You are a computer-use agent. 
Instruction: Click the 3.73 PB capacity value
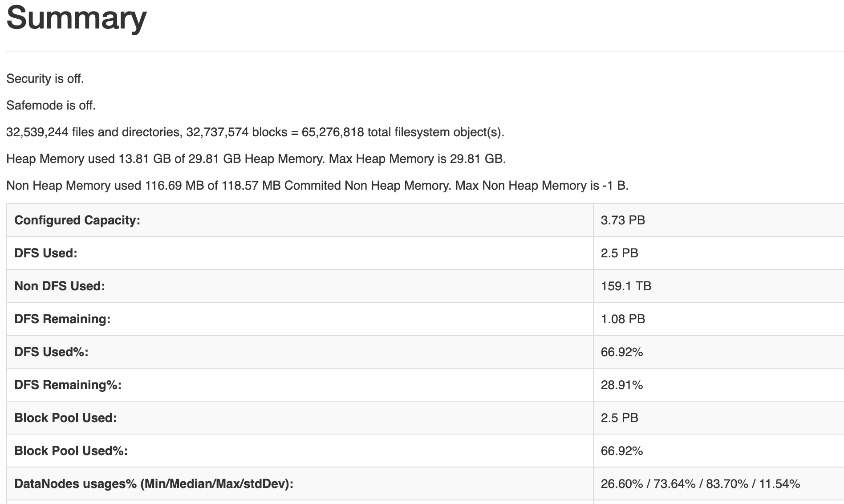tap(623, 220)
